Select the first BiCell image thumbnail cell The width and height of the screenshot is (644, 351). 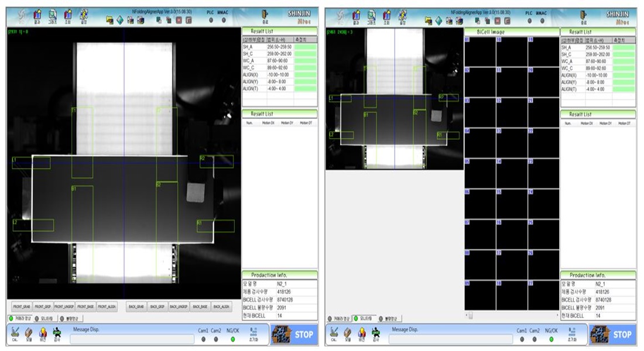pyautogui.click(x=480, y=51)
